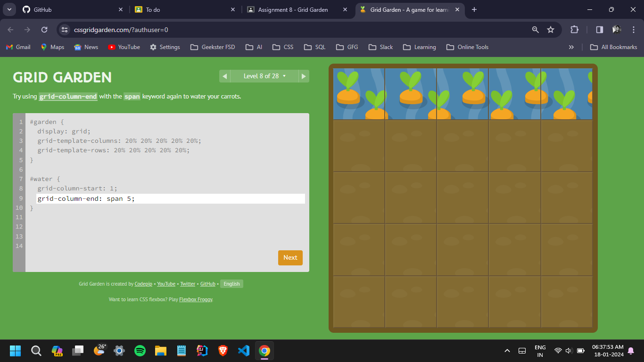
Task: Expand the hidden bookmarks overflow chevron
Action: click(x=571, y=47)
